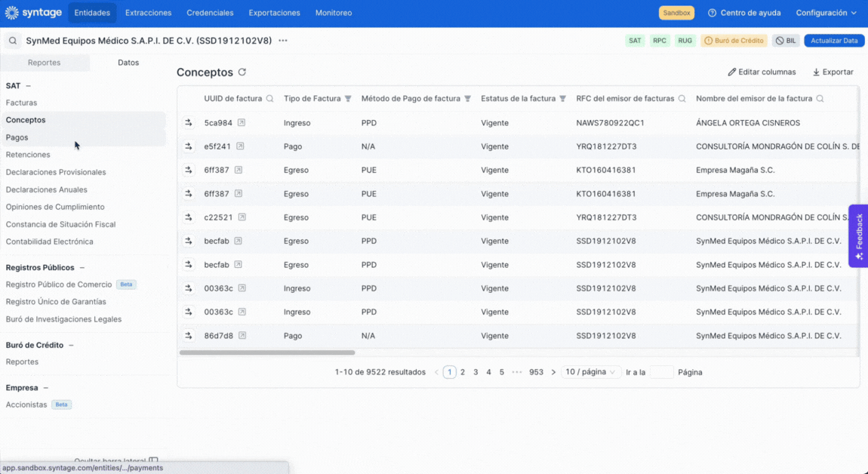868x474 pixels.
Task: Click the orange Buró de Crédito badge
Action: [734, 41]
